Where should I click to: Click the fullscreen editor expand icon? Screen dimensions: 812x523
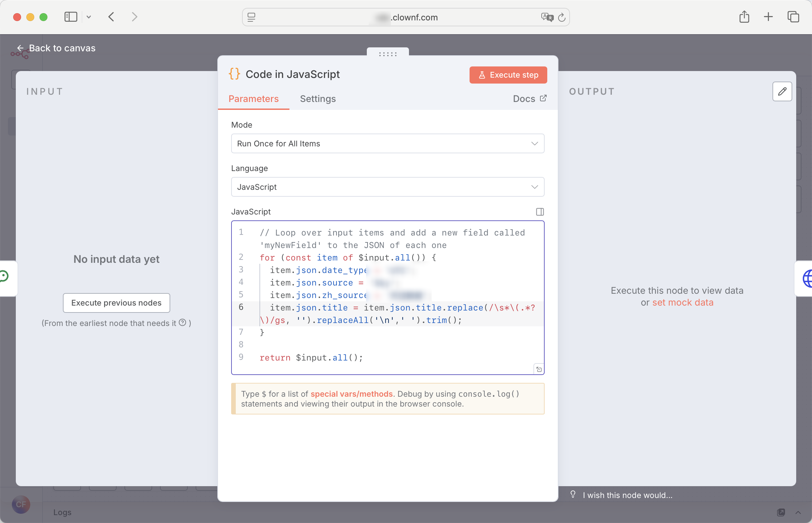[539, 369]
